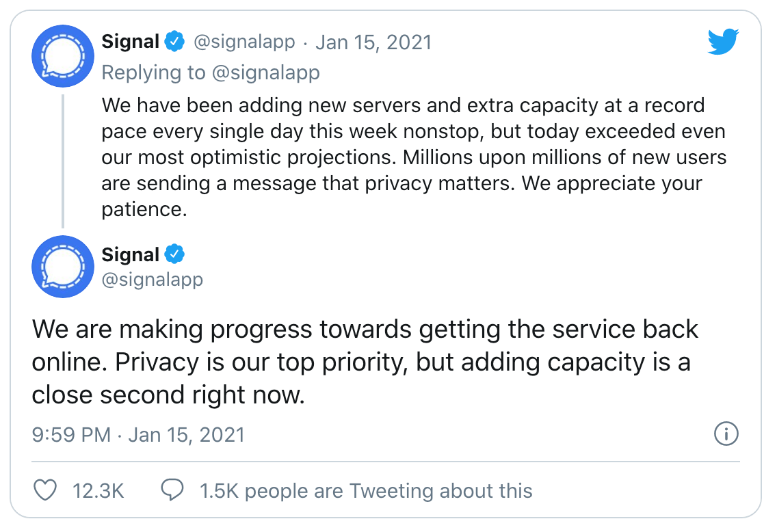Click the main tweet text about making progress
The image size is (777, 532).
[365, 362]
